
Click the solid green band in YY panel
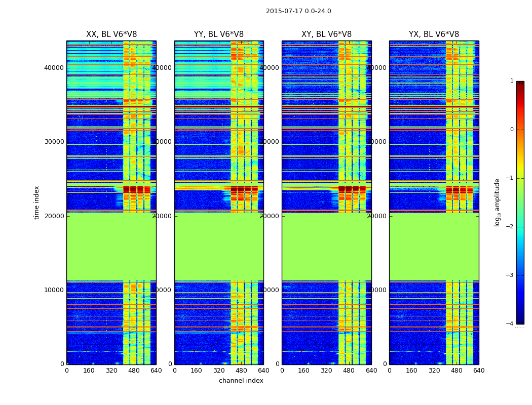coord(219,247)
